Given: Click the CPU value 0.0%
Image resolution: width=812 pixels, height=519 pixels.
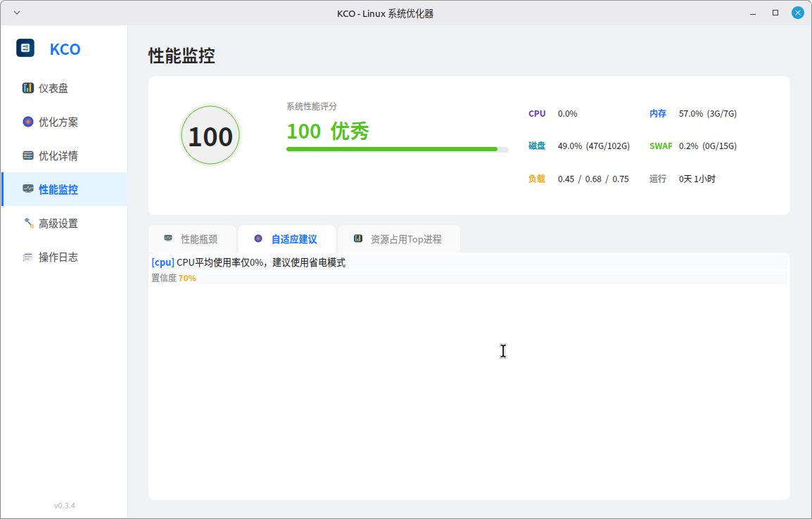Looking at the screenshot, I should point(568,113).
